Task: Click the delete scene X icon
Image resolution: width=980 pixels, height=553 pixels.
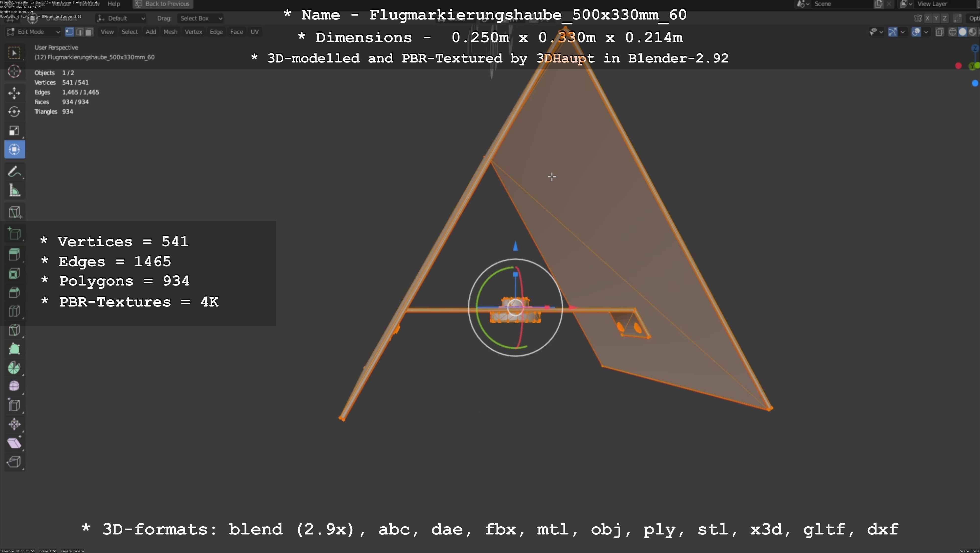Action: click(889, 4)
